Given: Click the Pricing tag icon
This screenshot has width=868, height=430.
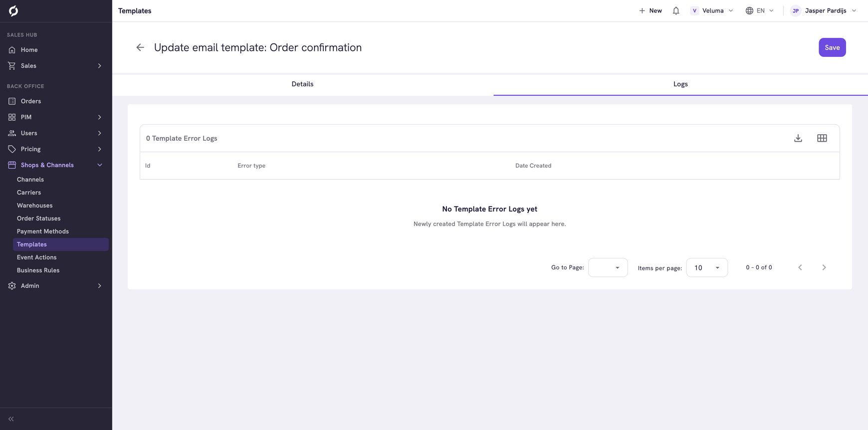Looking at the screenshot, I should click(x=12, y=149).
